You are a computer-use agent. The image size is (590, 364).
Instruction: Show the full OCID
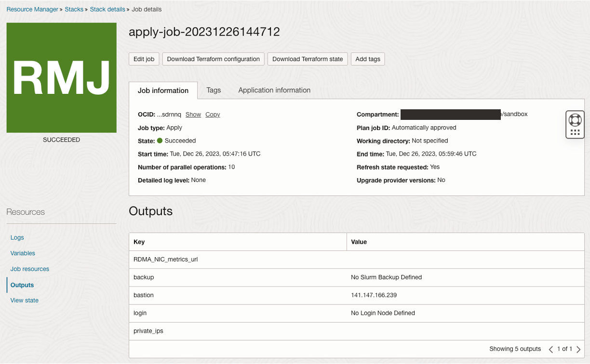(193, 115)
